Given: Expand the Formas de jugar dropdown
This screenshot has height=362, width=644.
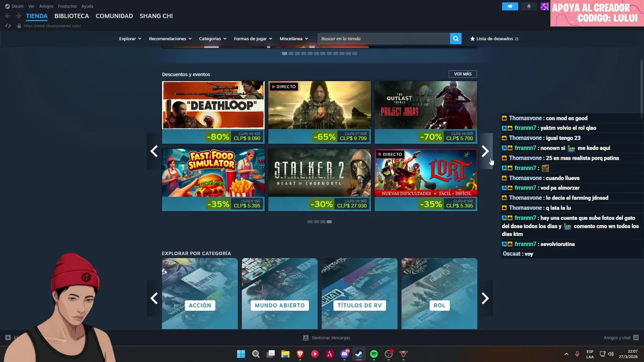Looking at the screenshot, I should point(253,39).
